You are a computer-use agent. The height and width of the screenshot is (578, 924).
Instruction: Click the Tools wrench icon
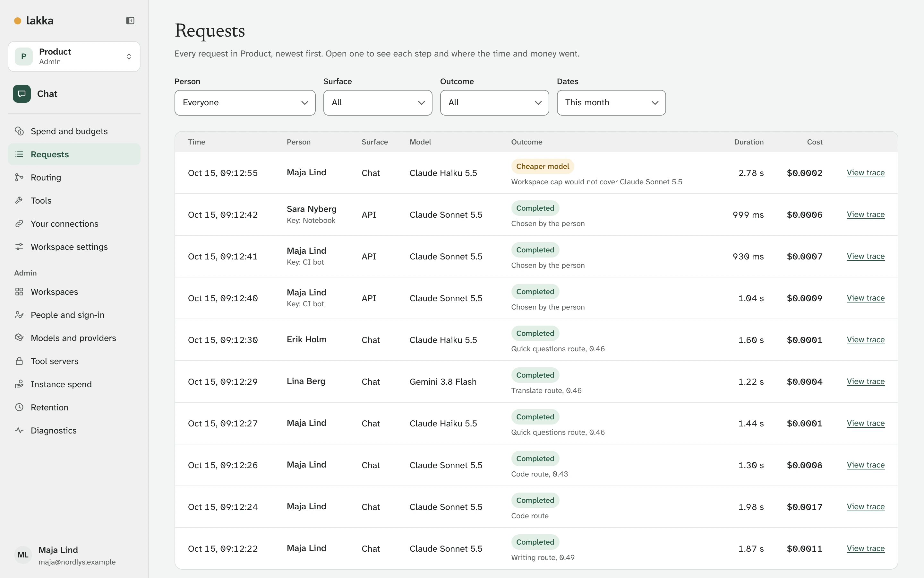pyautogui.click(x=19, y=200)
